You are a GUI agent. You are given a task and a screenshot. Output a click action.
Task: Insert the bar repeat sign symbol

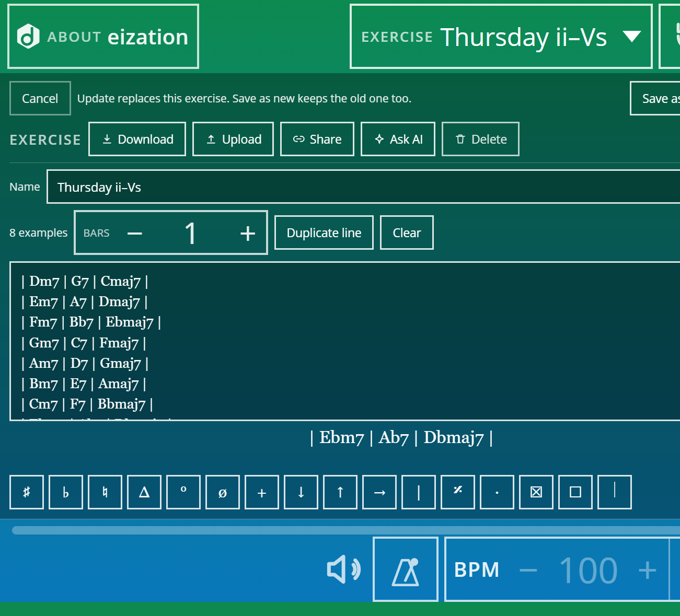pos(458,492)
